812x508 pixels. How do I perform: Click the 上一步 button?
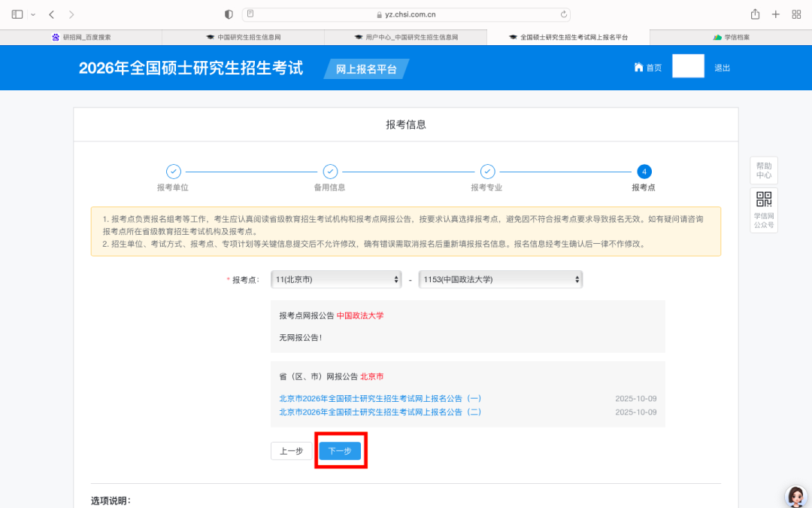click(291, 451)
